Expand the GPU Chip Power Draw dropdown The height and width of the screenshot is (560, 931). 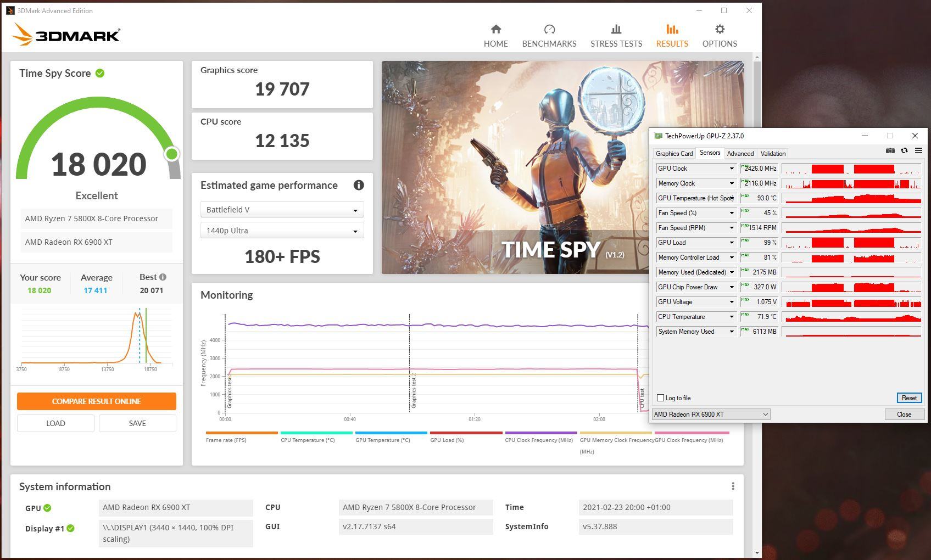point(732,287)
